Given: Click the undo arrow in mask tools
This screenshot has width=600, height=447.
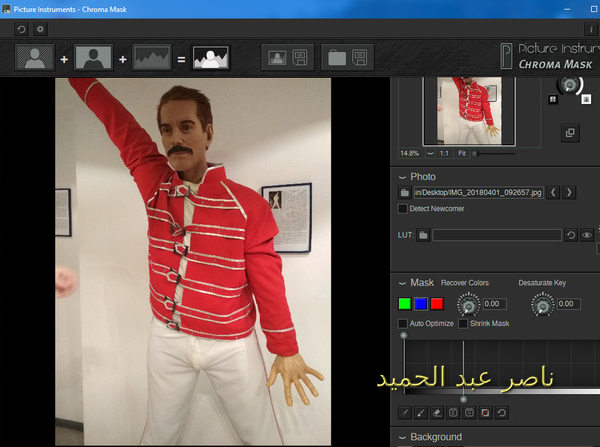Looking at the screenshot, I should [502, 413].
